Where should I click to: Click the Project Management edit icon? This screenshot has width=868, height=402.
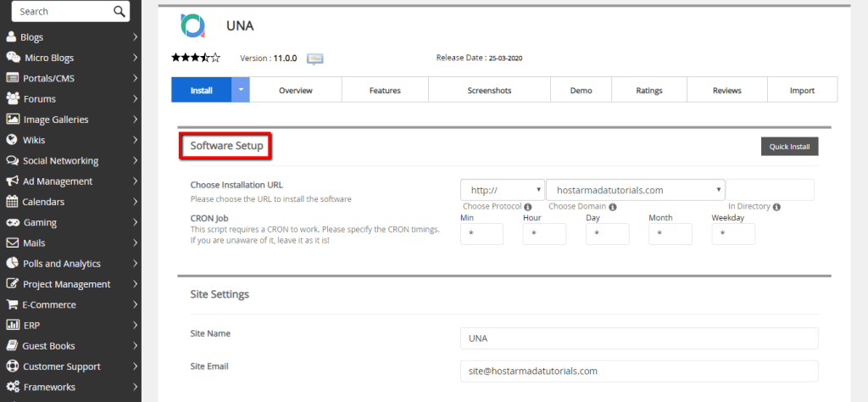click(x=12, y=283)
